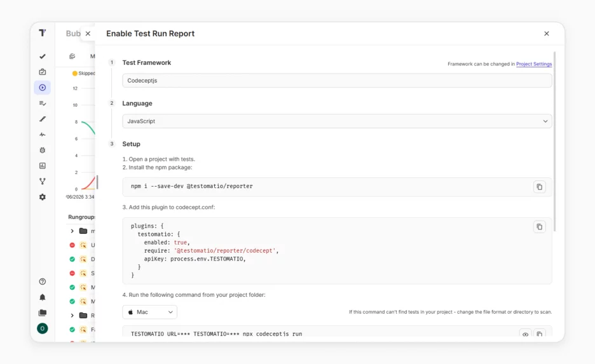Click the Testomatio logo icon in sidebar
The width and height of the screenshot is (595, 364).
click(x=43, y=33)
